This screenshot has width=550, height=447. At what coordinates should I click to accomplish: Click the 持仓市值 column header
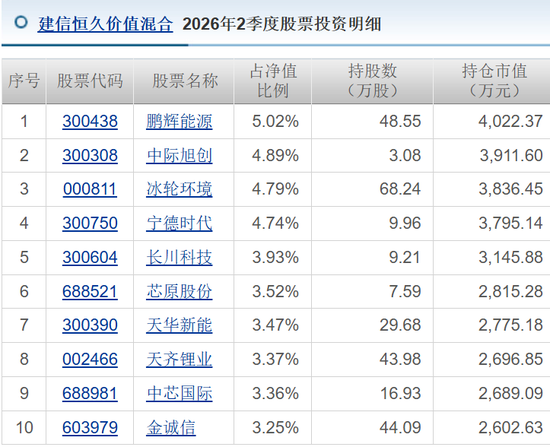tap(494, 81)
